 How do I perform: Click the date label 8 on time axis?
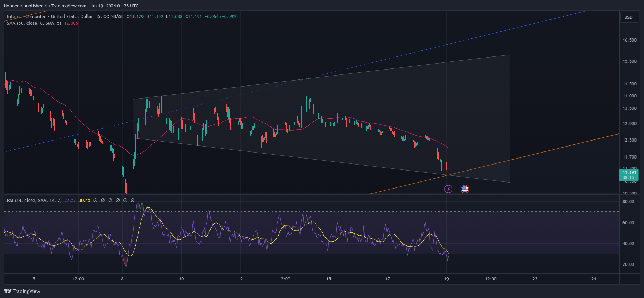pyautogui.click(x=122, y=279)
